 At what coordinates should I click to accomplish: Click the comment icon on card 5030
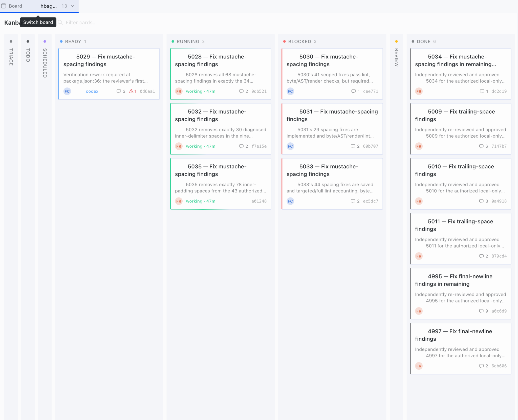click(353, 91)
